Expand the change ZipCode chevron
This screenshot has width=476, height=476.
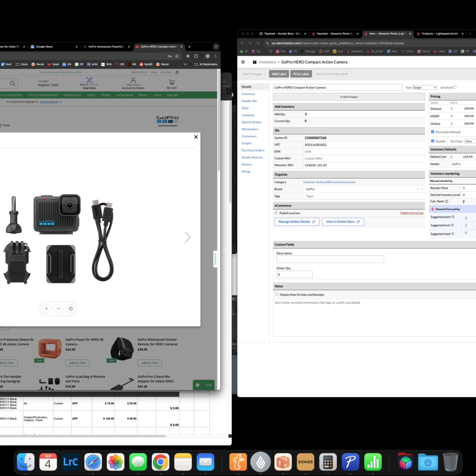coord(61,102)
